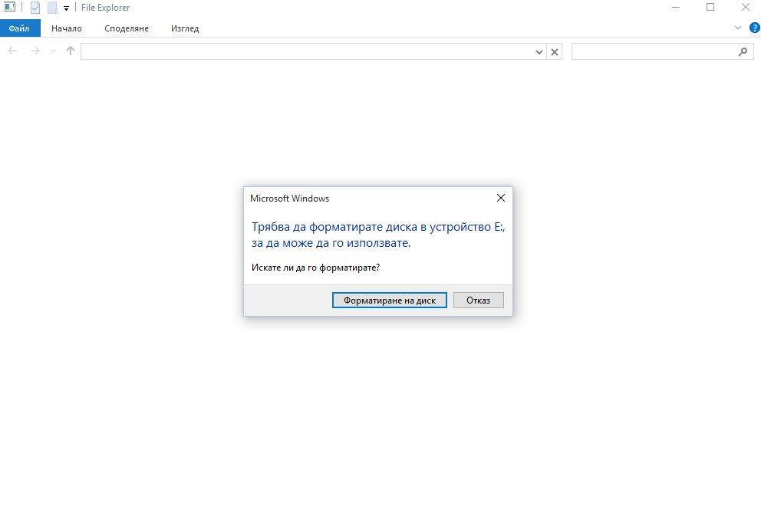Viewport: 761px width, 532px height.
Task: Close the File Explorer window
Action: [x=745, y=7]
